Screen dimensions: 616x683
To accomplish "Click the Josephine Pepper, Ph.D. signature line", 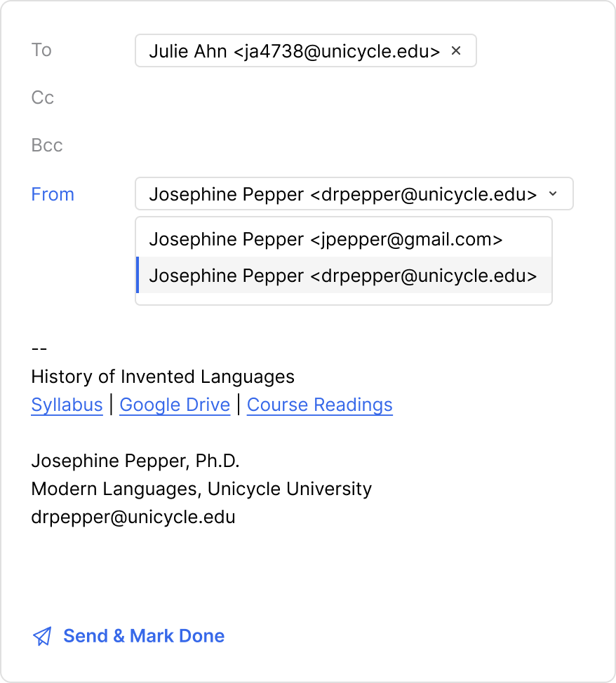I will (135, 461).
